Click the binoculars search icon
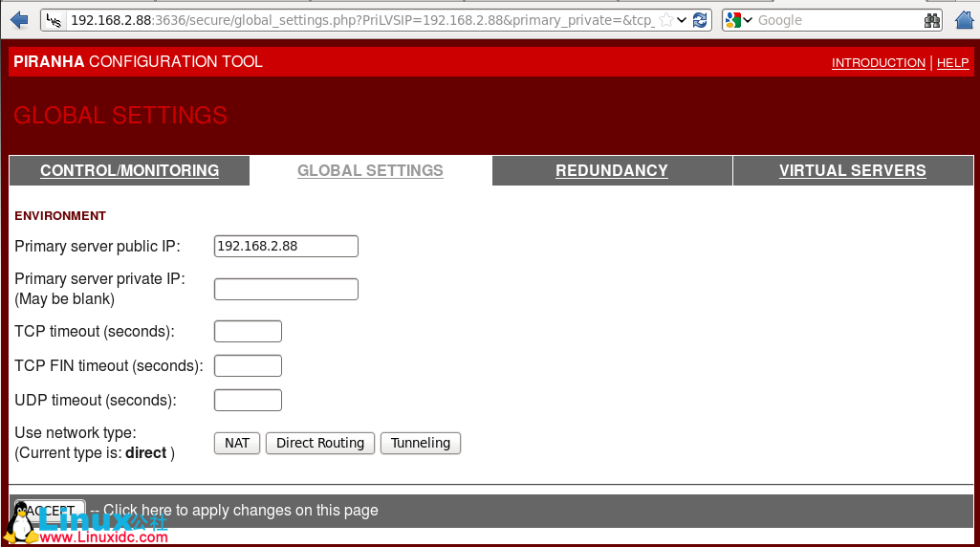Viewport: 980px width, 547px height. click(932, 20)
